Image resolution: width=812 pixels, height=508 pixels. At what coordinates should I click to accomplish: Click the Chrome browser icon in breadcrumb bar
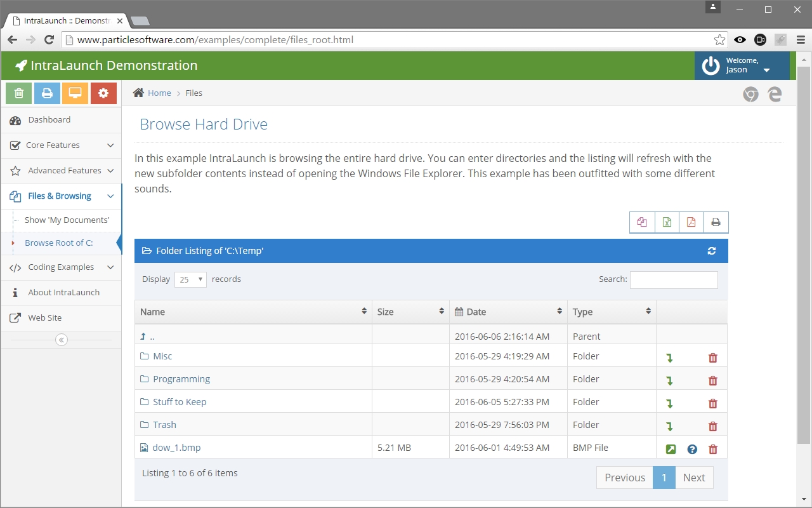coord(750,95)
